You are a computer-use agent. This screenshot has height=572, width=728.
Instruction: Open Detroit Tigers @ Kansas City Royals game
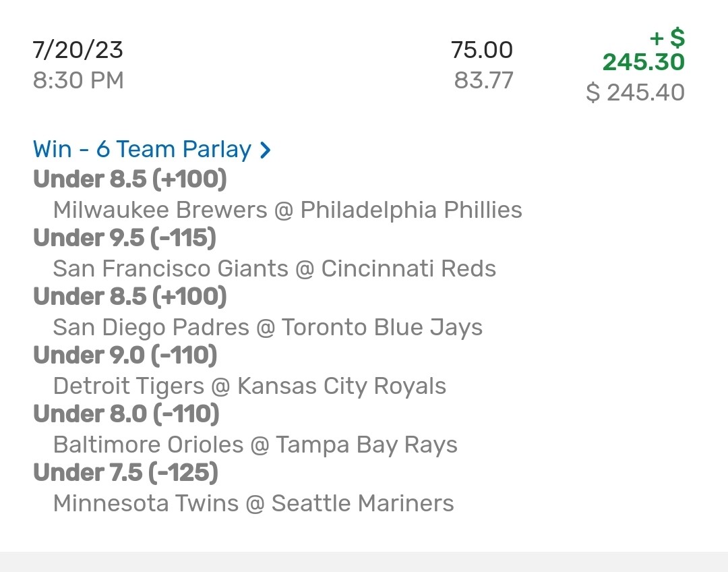[249, 386]
